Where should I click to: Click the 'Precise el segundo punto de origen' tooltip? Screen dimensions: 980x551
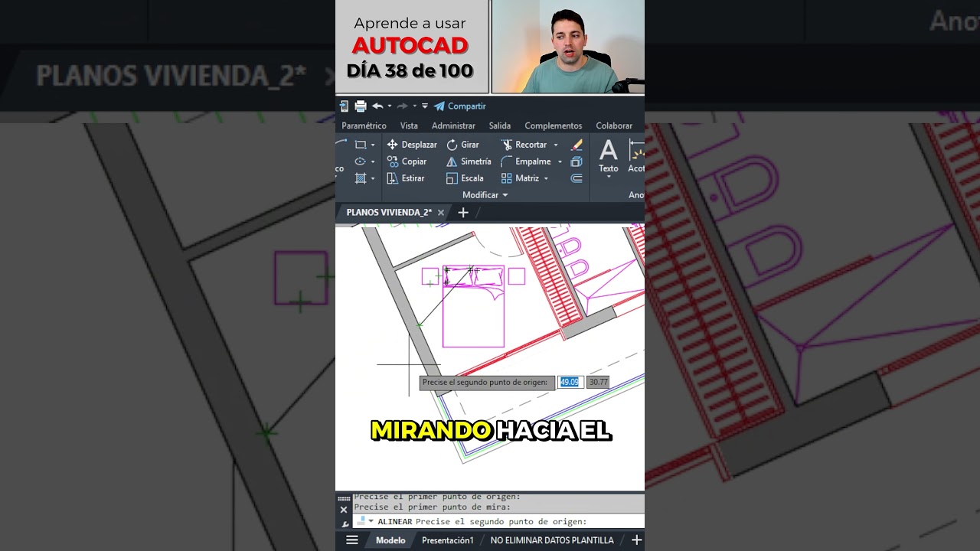pos(487,383)
